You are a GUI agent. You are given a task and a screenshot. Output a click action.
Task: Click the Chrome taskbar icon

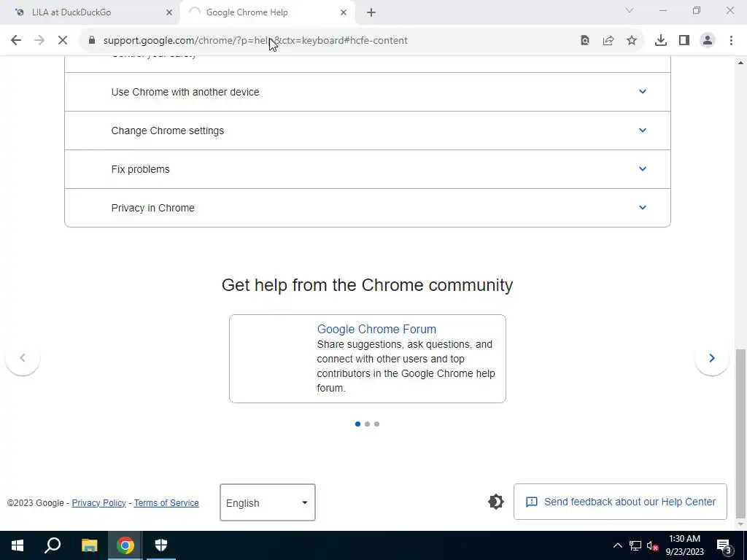(125, 545)
